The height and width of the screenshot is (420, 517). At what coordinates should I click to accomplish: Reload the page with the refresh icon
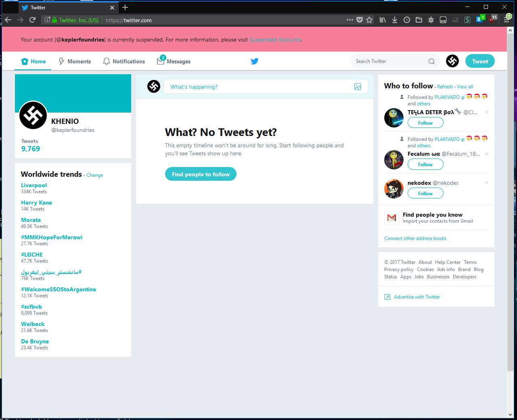click(33, 20)
